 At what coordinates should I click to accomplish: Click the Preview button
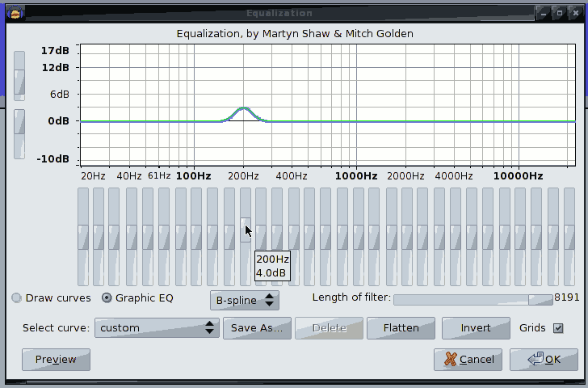(56, 360)
